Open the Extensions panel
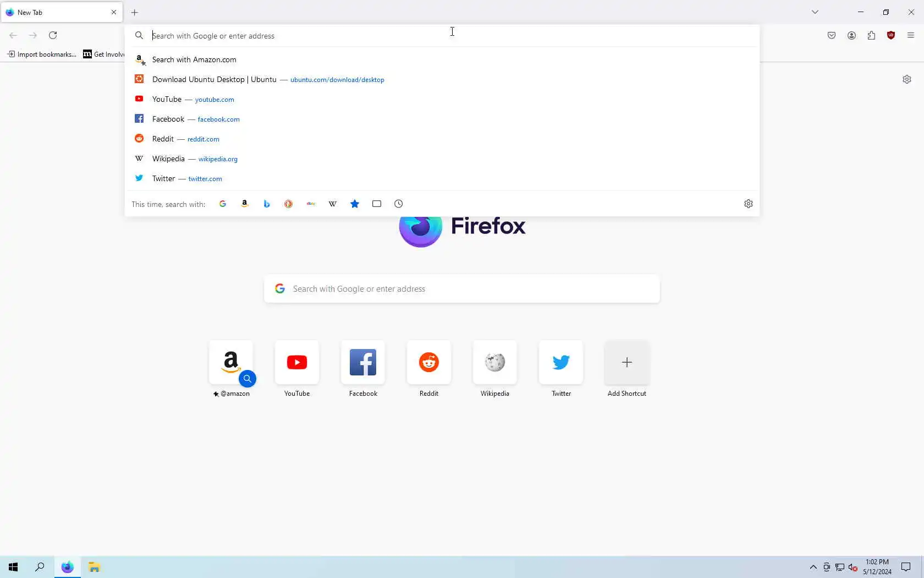This screenshot has width=924, height=578. pos(871,35)
